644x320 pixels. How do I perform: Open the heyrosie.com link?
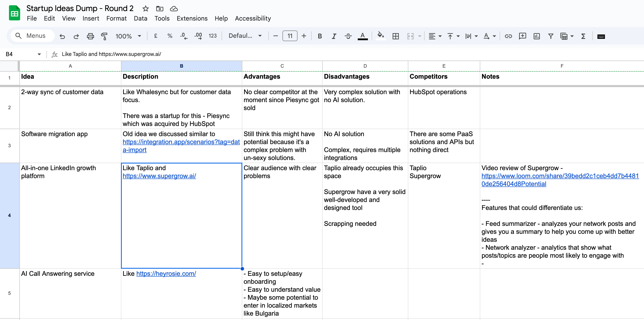(x=166, y=273)
